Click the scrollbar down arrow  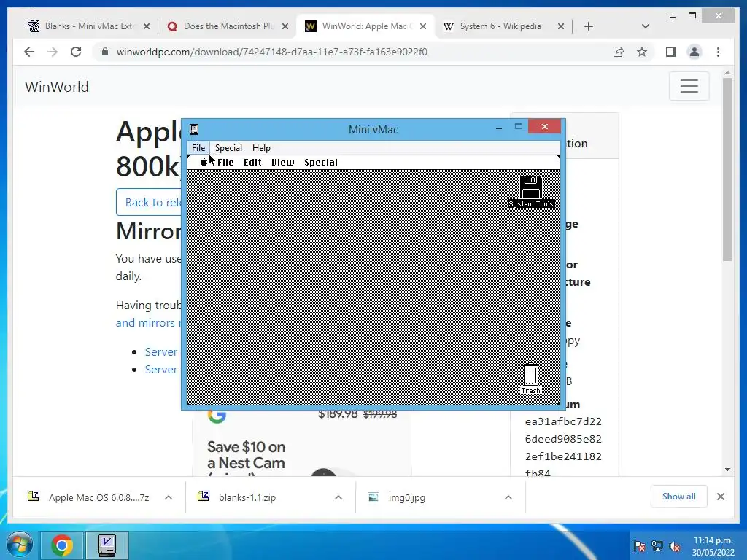(x=727, y=470)
